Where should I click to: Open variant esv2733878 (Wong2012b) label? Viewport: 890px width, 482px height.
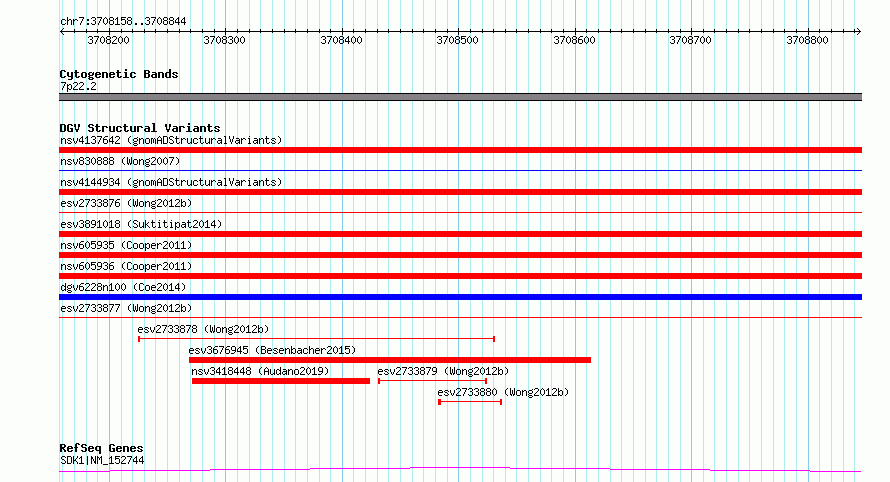point(203,329)
